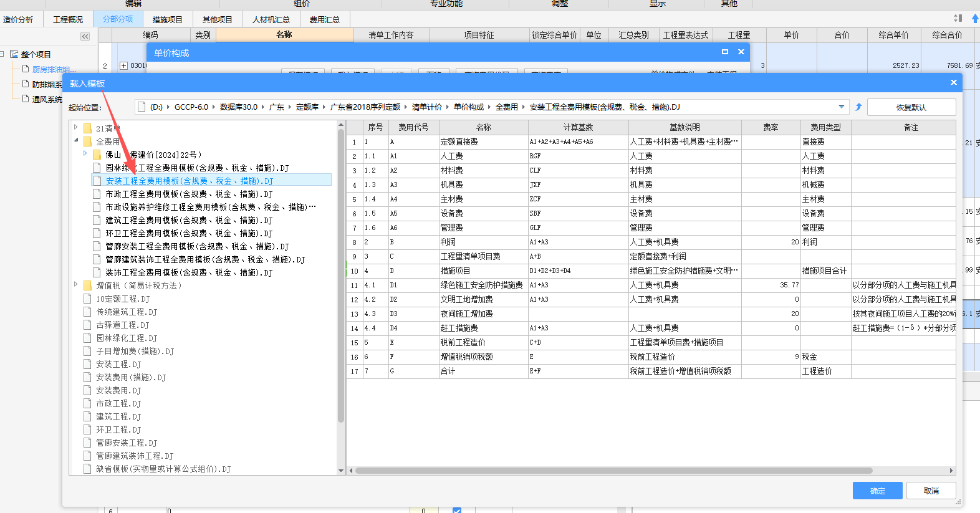980x513 pixels.
Task: Collapse the left project tree panel
Action: click(85, 37)
